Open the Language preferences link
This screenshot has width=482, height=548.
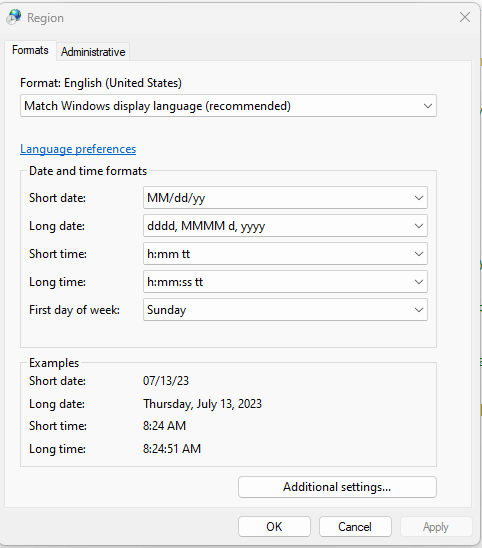[x=78, y=149]
